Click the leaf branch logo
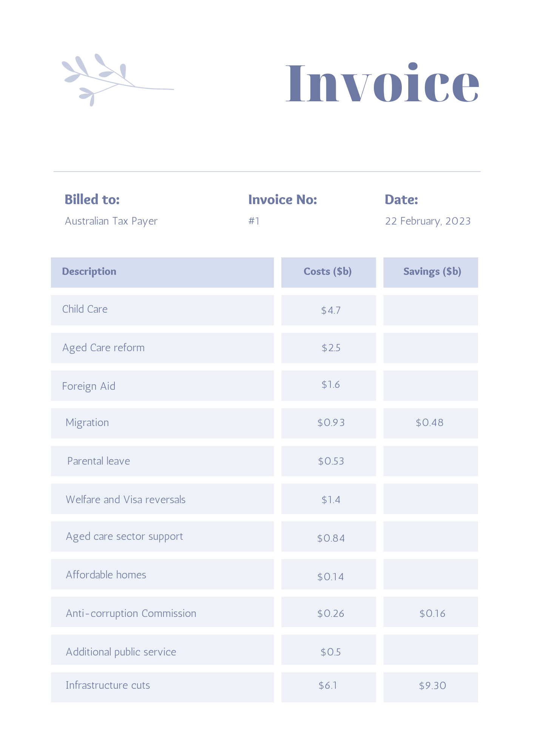This screenshot has height=756, width=534. coord(117,80)
